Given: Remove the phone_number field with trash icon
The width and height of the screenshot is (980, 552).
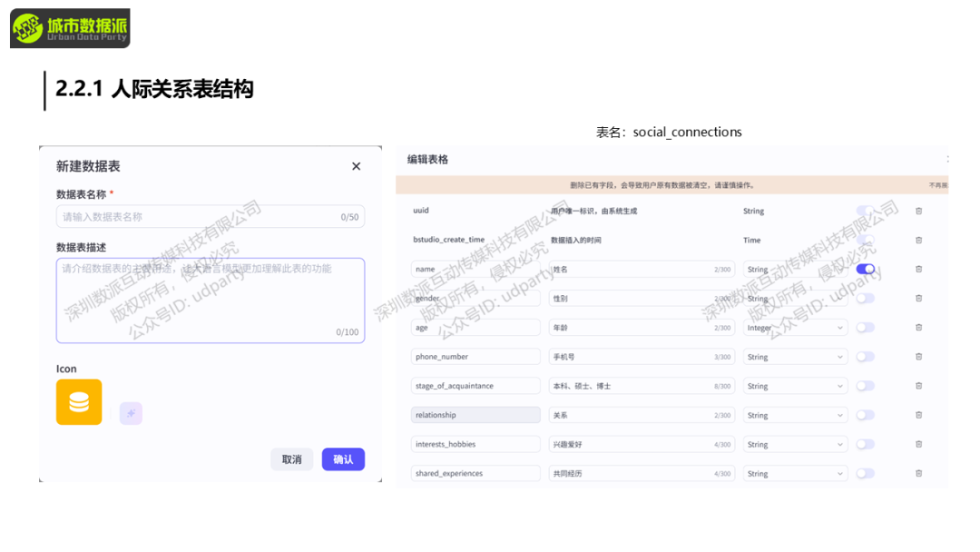Looking at the screenshot, I should (x=918, y=357).
